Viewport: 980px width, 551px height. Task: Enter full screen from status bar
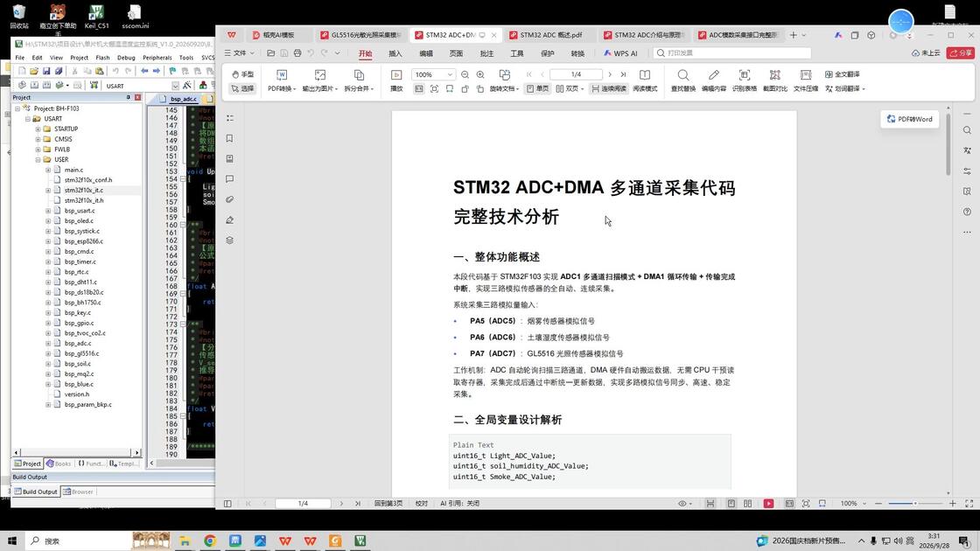coord(969,504)
